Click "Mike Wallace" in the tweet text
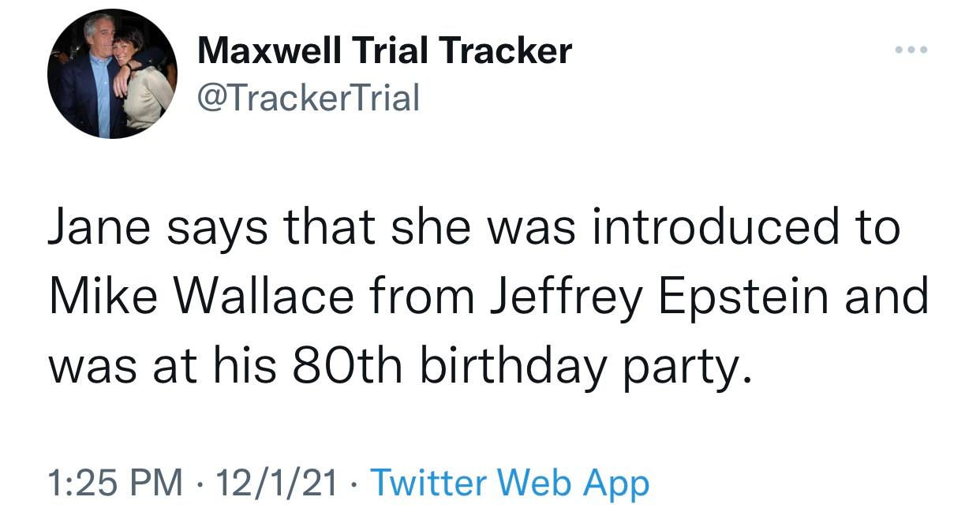 201,297
